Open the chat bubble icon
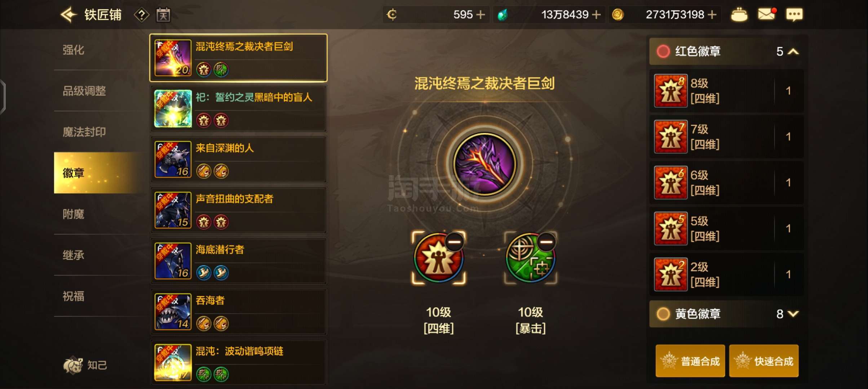Viewport: 868px width, 389px height. pyautogui.click(x=794, y=15)
